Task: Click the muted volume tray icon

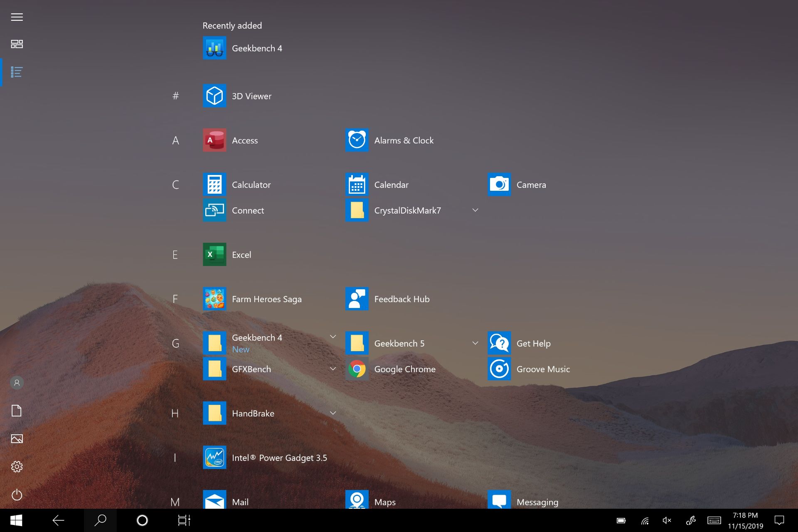Action: point(667,520)
